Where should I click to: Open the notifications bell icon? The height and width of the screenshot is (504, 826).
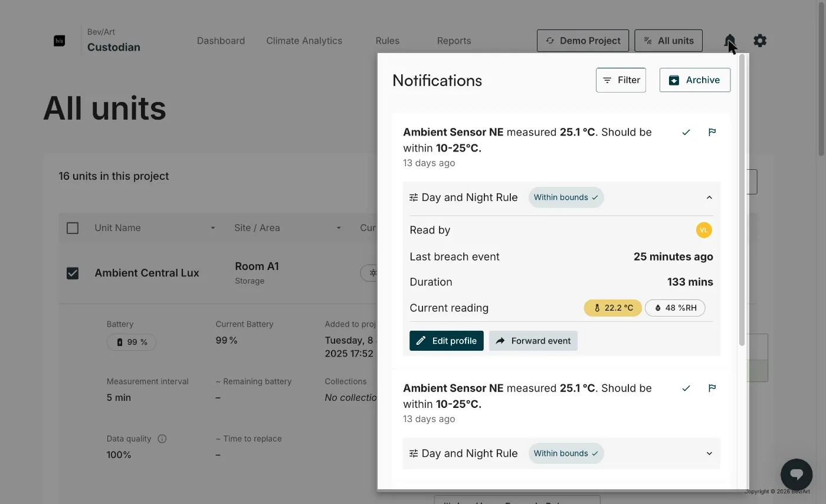click(730, 41)
